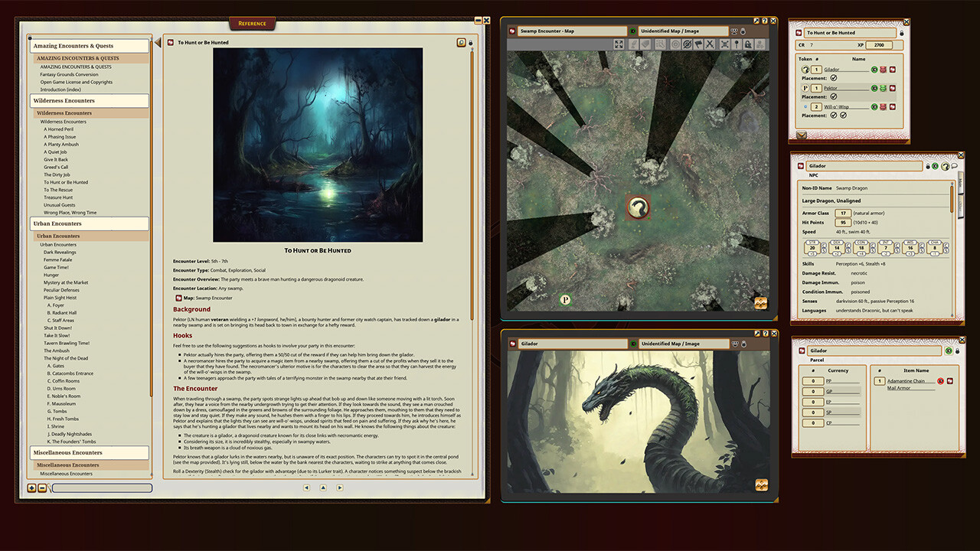
Task: Click Gilador's question-mark token in encounter list
Action: pyautogui.click(x=806, y=69)
